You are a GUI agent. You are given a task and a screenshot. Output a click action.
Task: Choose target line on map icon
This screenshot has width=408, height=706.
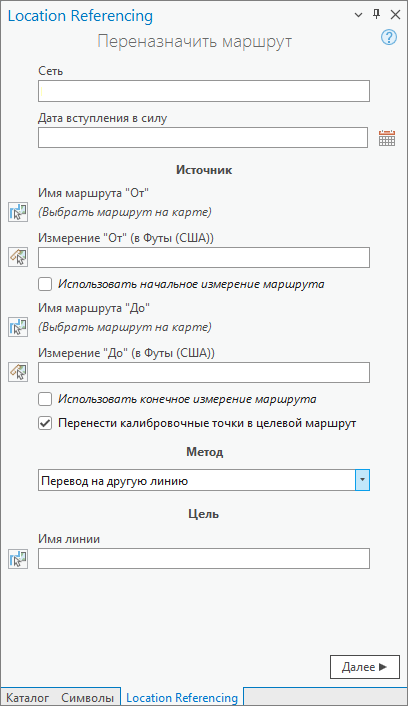pyautogui.click(x=18, y=558)
